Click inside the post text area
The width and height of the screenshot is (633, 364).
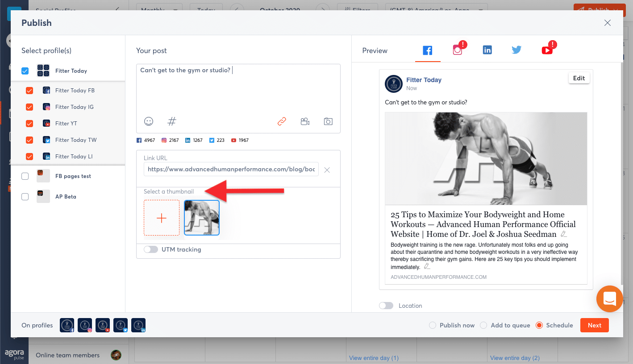click(238, 89)
